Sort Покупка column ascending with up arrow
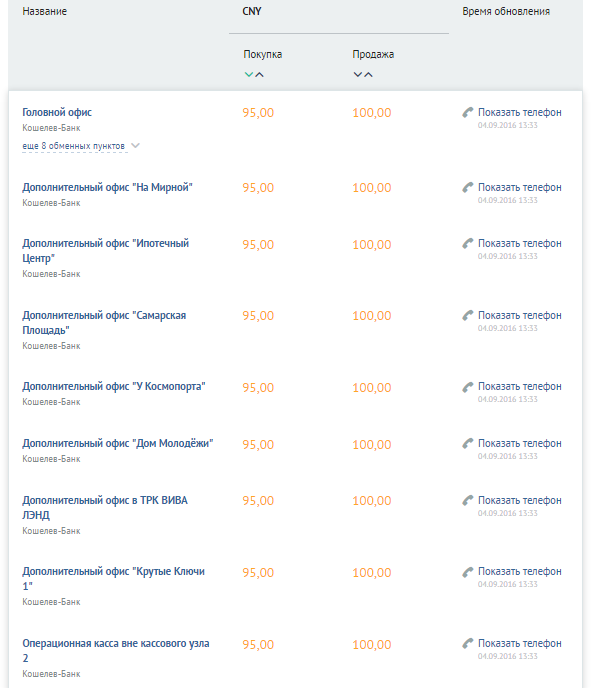This screenshot has height=688, width=591. tap(259, 75)
